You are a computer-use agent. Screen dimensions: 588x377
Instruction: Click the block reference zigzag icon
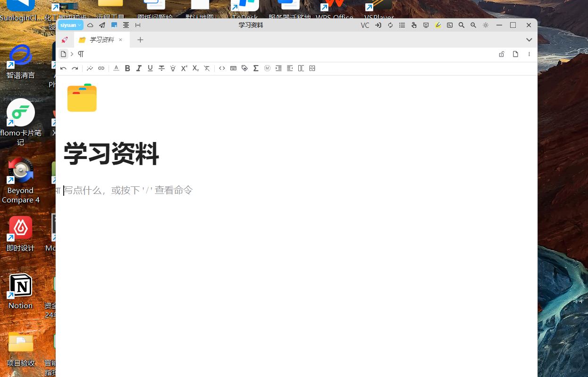pos(90,68)
